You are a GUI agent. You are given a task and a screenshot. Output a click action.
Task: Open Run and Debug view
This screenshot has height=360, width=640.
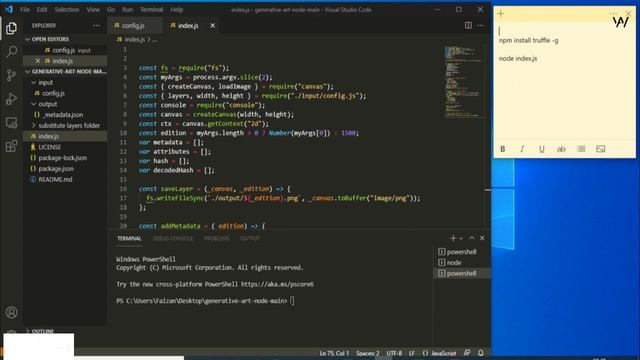(11, 99)
